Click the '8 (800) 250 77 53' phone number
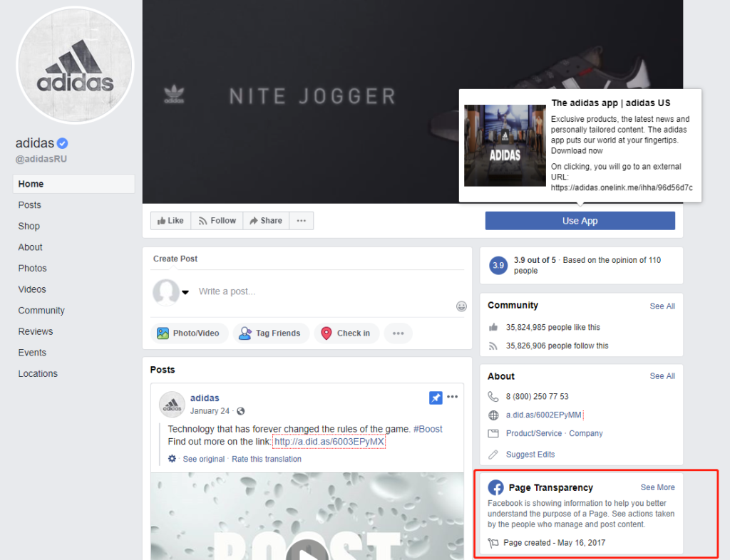The height and width of the screenshot is (560, 730). tap(538, 397)
